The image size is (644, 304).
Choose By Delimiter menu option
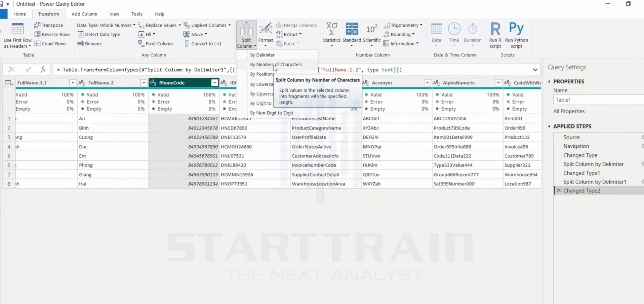[277, 55]
